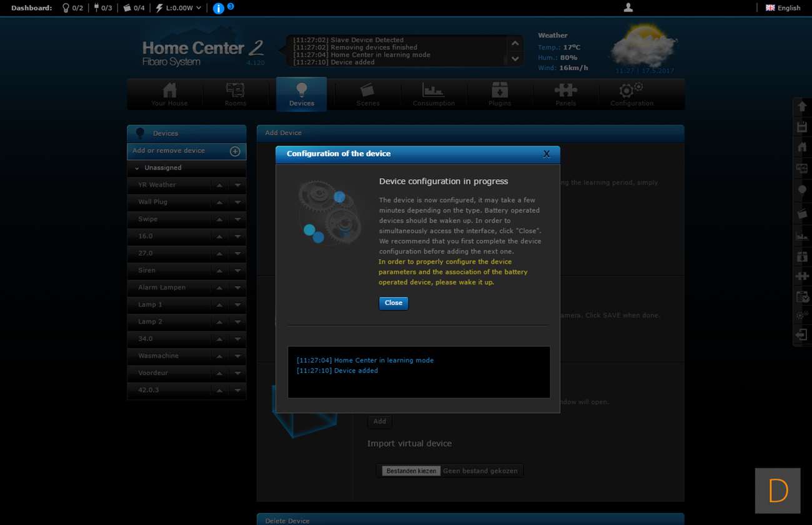Click the floppy disk save icon in right quick bar
This screenshot has width=812, height=525.
[802, 127]
